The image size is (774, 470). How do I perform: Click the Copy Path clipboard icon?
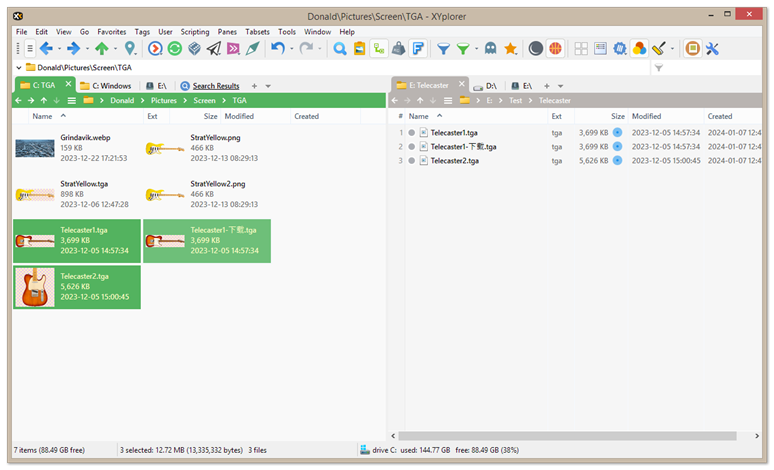359,48
